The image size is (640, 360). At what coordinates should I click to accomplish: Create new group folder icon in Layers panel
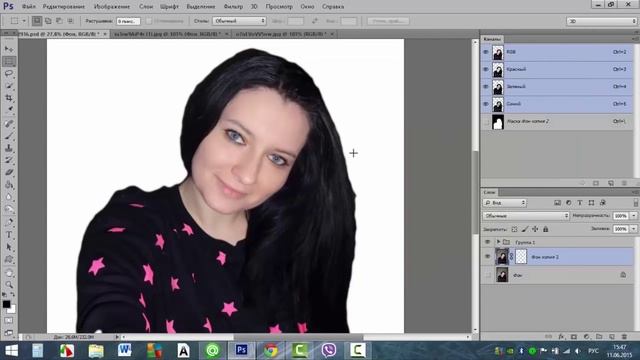click(599, 337)
